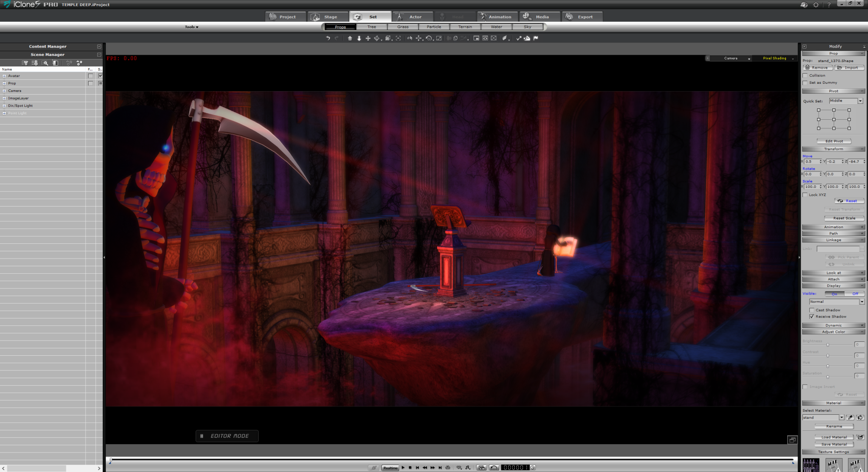Choose the rotate object tool
The height and width of the screenshot is (472, 868).
pos(429,38)
